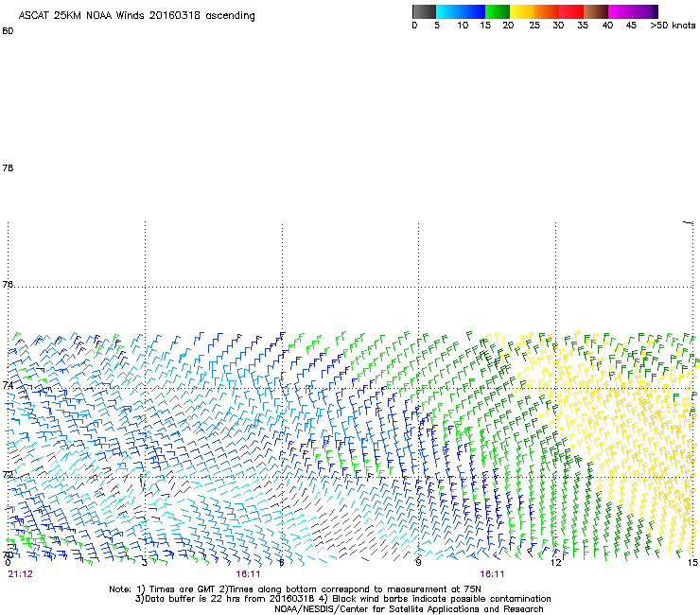The height and width of the screenshot is (615, 700).
Task: Select the dark purple 45-50 color bar segment
Action: [x=645, y=11]
